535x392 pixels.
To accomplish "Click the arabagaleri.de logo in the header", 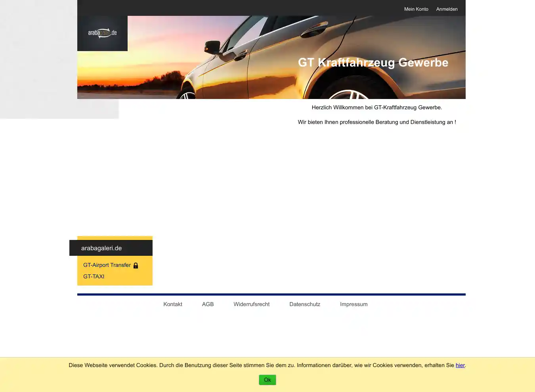I will coord(102,33).
